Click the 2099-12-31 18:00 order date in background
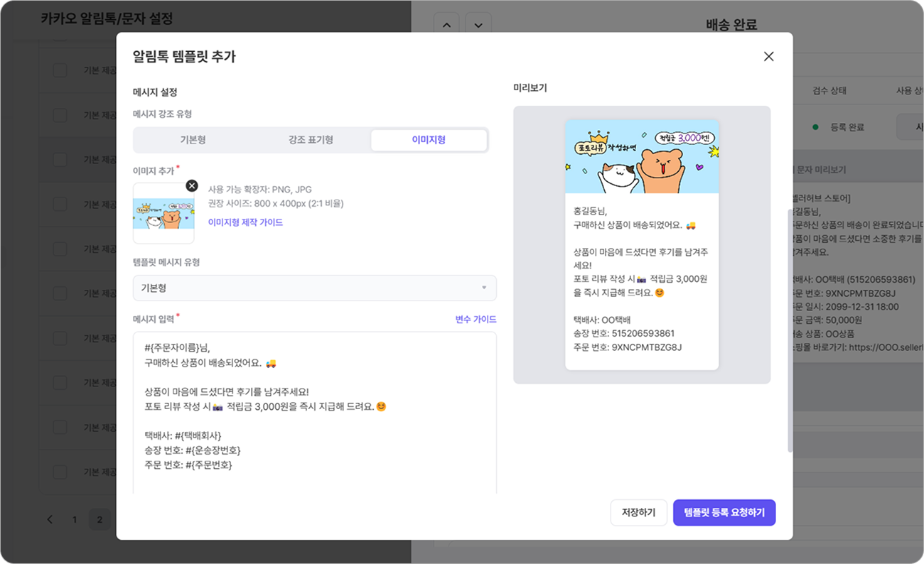 tap(860, 307)
